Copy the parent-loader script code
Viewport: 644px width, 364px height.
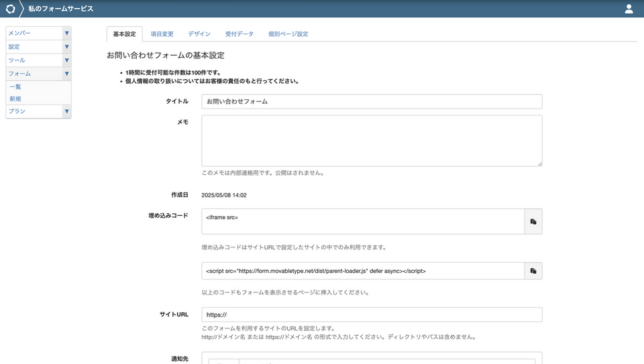(x=533, y=271)
